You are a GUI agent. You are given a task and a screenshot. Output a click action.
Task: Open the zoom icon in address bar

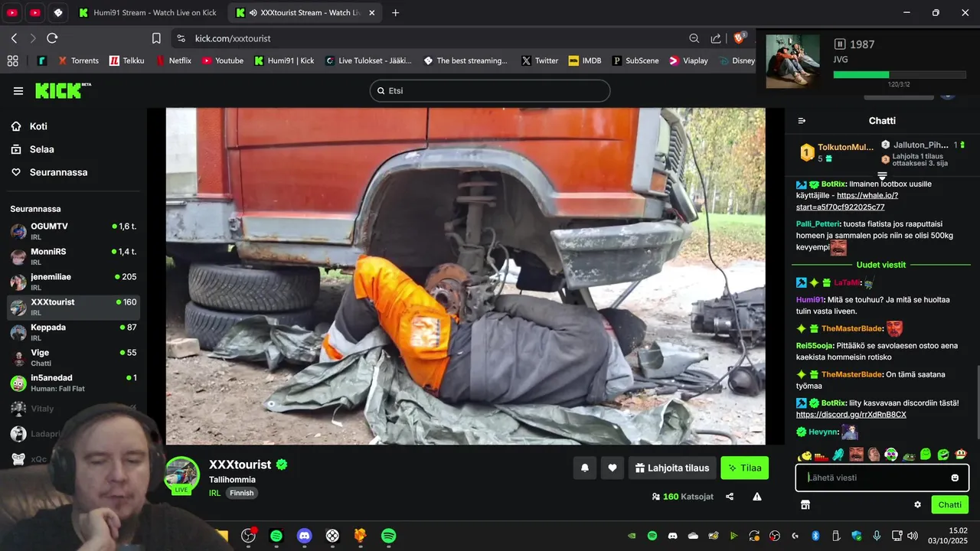tap(694, 38)
